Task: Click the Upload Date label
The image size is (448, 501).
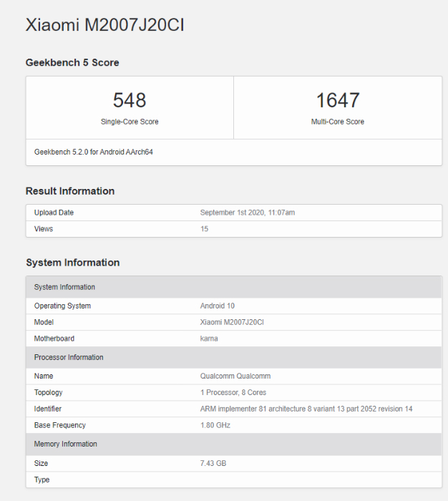Action: pyautogui.click(x=54, y=213)
